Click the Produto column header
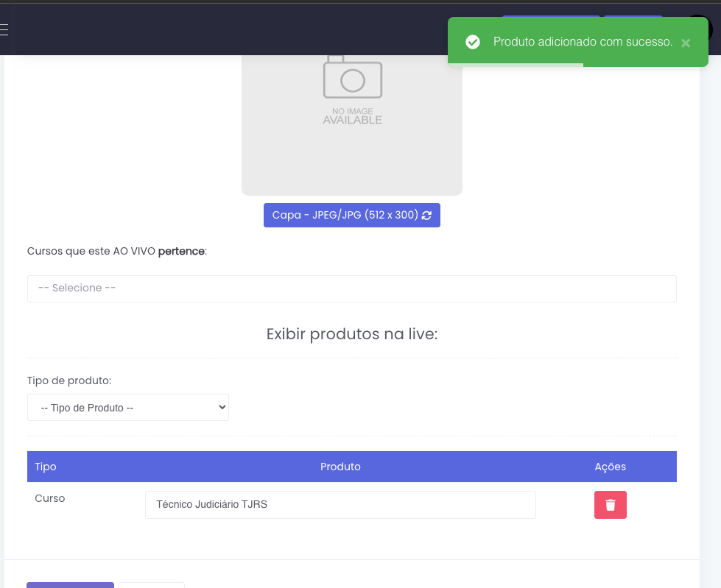 [340, 467]
